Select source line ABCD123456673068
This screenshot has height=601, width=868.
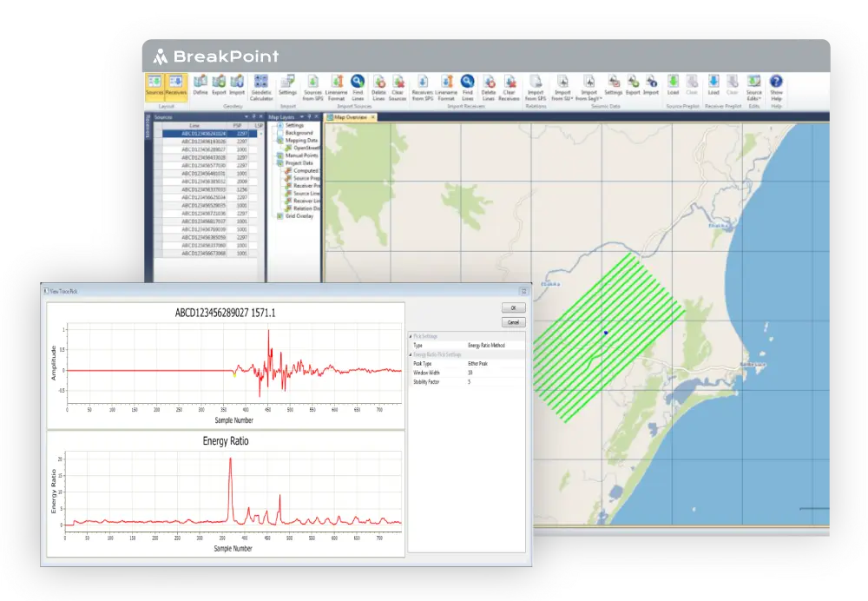click(206, 253)
